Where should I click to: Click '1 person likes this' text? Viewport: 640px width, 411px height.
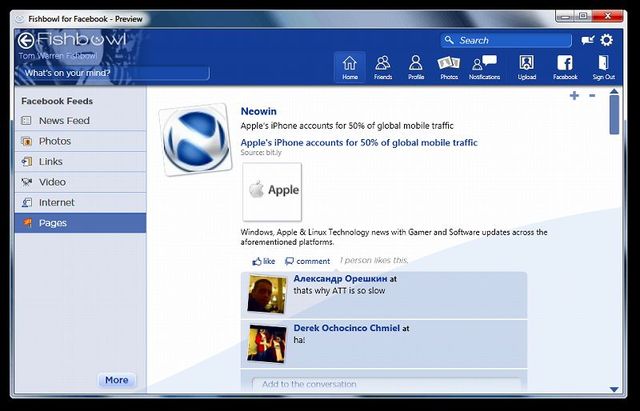point(373,260)
